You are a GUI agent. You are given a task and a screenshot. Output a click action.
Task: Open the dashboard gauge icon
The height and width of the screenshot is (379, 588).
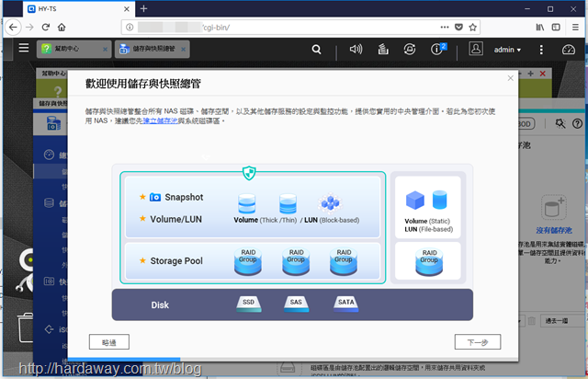pyautogui.click(x=569, y=50)
